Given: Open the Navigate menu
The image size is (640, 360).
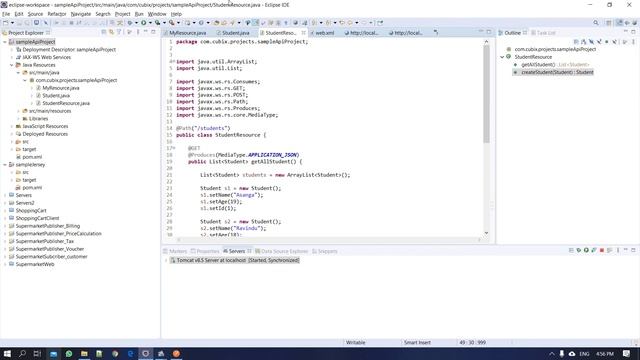Looking at the screenshot, I should point(81,14).
